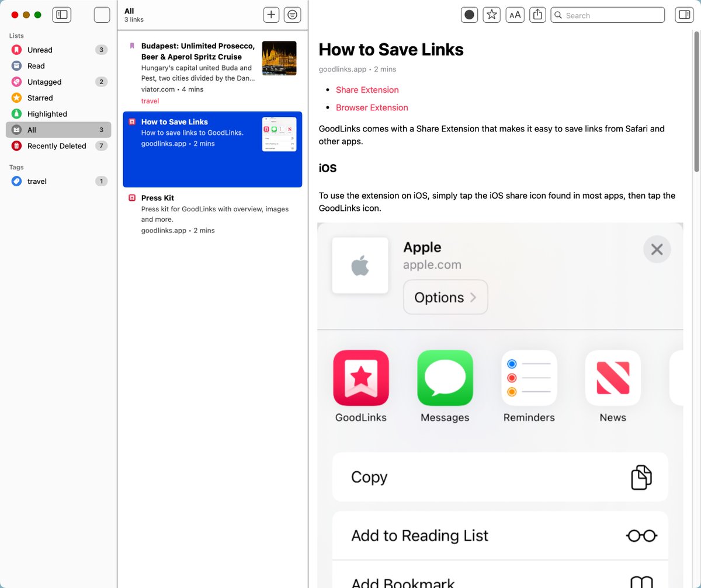
Task: Click the goodlinks.app source under the article title
Action: click(x=343, y=69)
